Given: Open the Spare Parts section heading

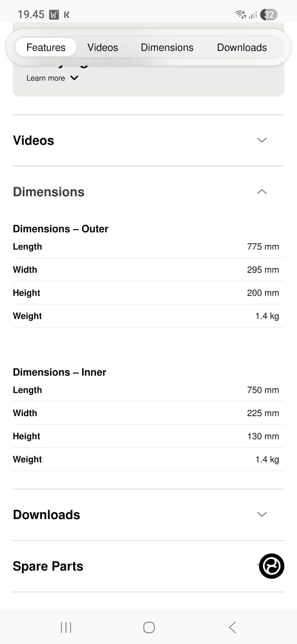Looking at the screenshot, I should pos(48,566).
